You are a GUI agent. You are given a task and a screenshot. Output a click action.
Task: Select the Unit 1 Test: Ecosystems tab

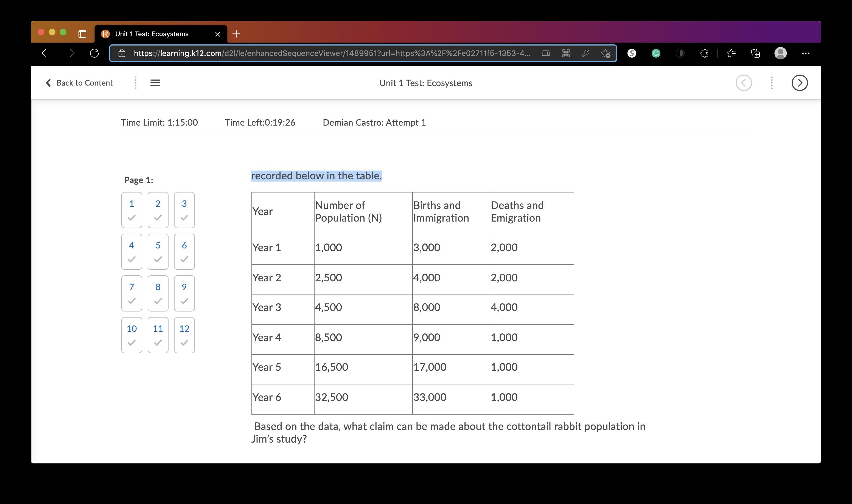click(x=152, y=34)
